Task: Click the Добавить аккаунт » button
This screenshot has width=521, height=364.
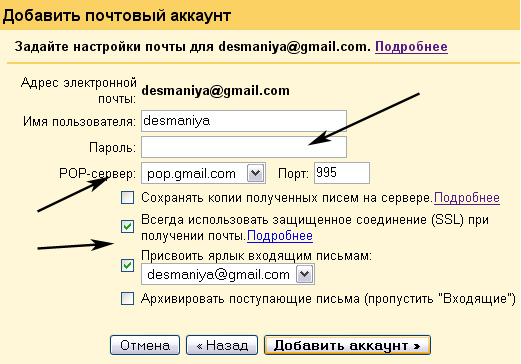Action: [347, 345]
